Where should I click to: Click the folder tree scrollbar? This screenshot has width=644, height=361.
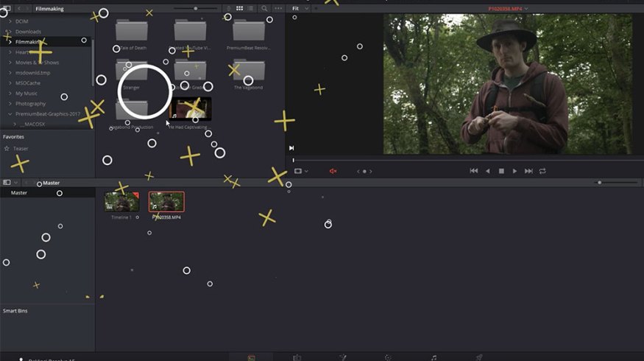93,62
